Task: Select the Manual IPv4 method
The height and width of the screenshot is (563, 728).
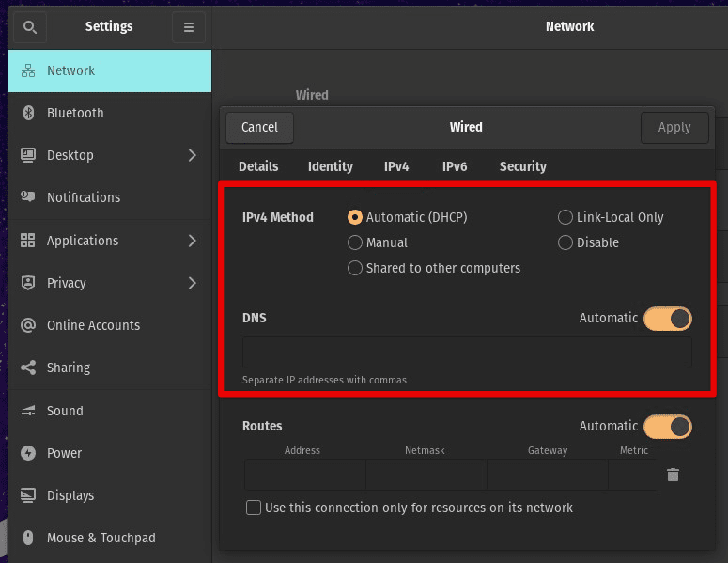Action: point(355,242)
